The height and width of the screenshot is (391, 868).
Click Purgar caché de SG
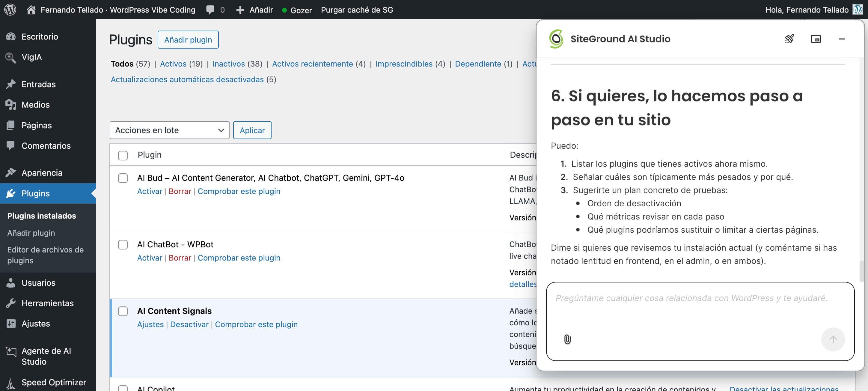click(x=357, y=10)
